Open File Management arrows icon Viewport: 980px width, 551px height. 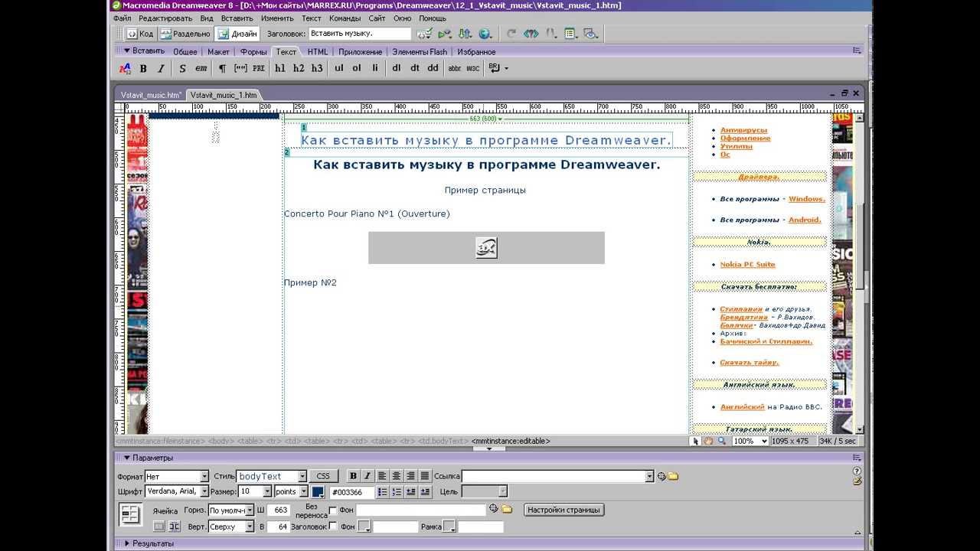[465, 34]
